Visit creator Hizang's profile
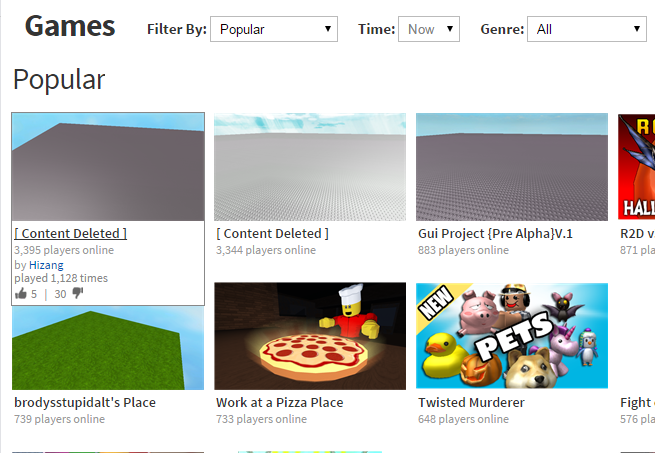Viewport: 655px width, 453px height. pyautogui.click(x=46, y=265)
